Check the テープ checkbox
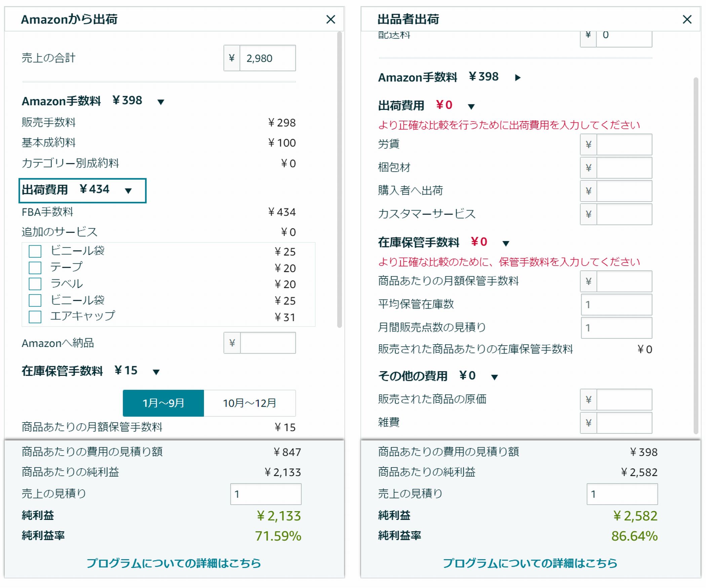The image size is (706, 588). coord(35,268)
